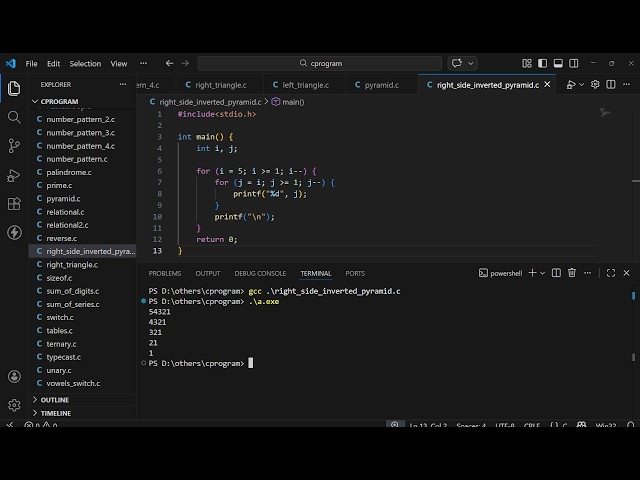Switch to the DEBUG CONSOLE tab
The image size is (640, 480).
260,273
